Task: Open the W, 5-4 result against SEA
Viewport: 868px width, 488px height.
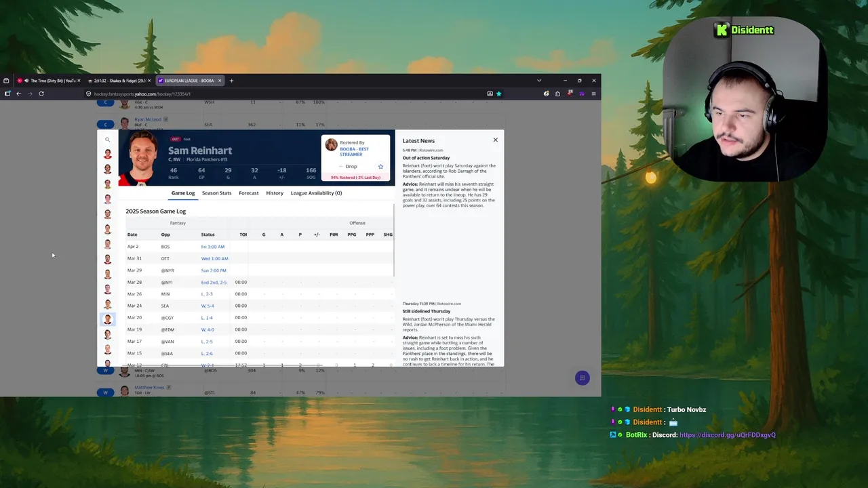Action: [208, 306]
